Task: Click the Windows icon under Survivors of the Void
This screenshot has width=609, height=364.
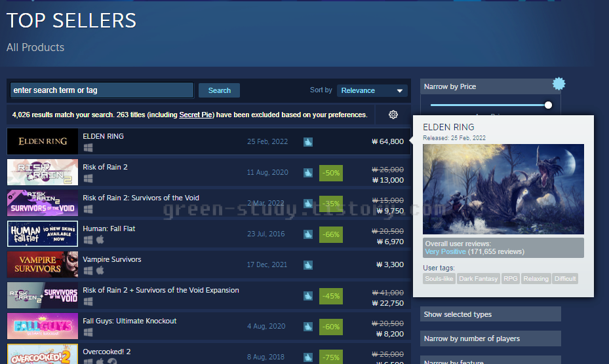Action: tap(88, 209)
